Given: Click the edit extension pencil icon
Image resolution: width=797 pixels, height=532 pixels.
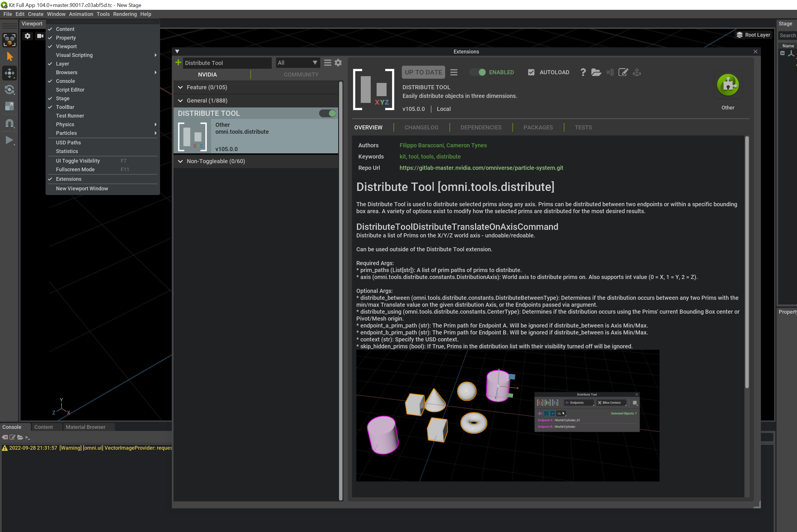Looking at the screenshot, I should coord(623,72).
